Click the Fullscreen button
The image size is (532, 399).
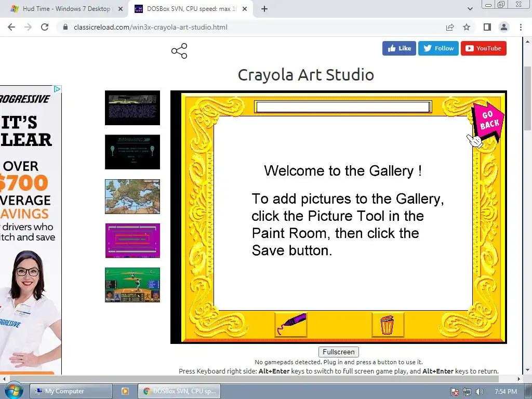(x=339, y=352)
